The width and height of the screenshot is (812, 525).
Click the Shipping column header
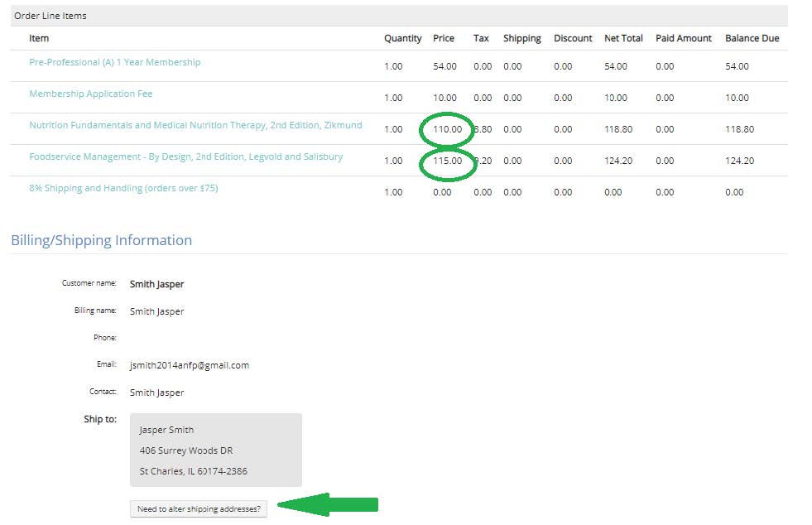521,39
